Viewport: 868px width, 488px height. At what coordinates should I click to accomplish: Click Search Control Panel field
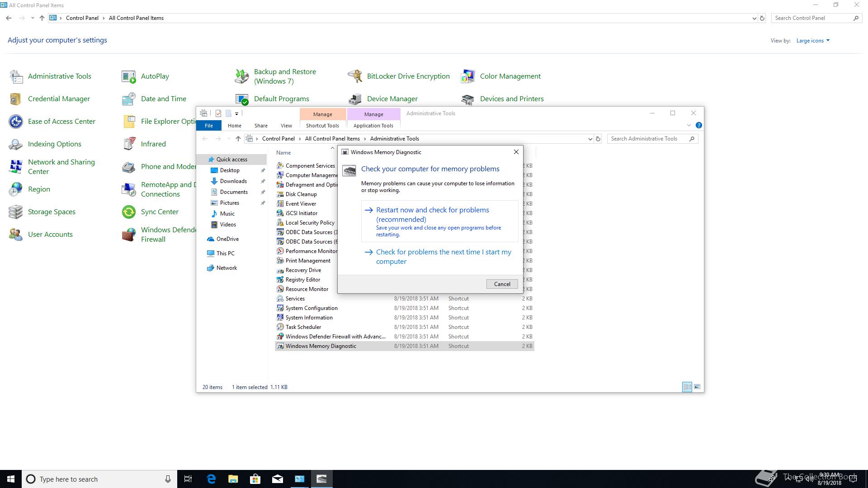point(816,18)
